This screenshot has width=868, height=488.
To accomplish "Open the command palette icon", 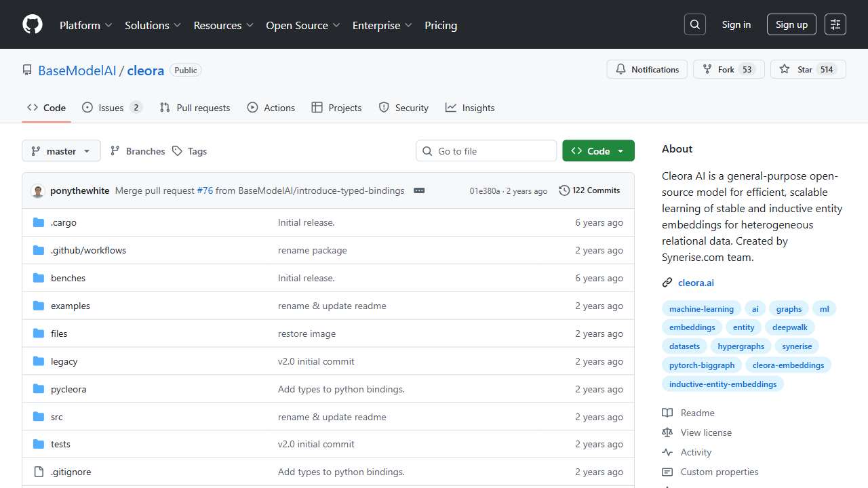I will tap(835, 24).
